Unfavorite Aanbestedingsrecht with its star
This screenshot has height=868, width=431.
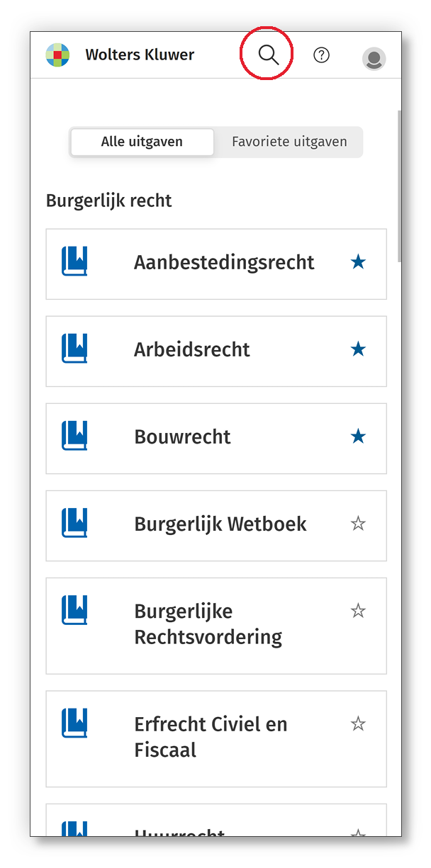pos(359,262)
